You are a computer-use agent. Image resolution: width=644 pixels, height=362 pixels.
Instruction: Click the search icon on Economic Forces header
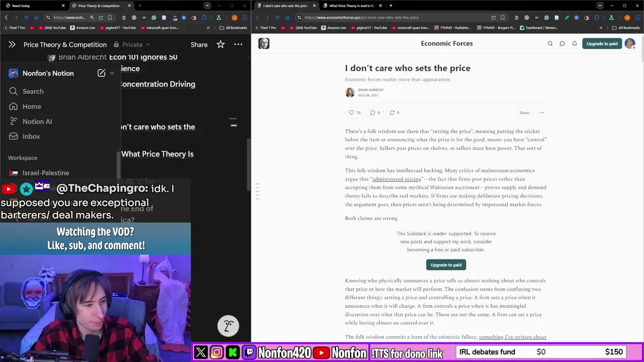click(550, 44)
